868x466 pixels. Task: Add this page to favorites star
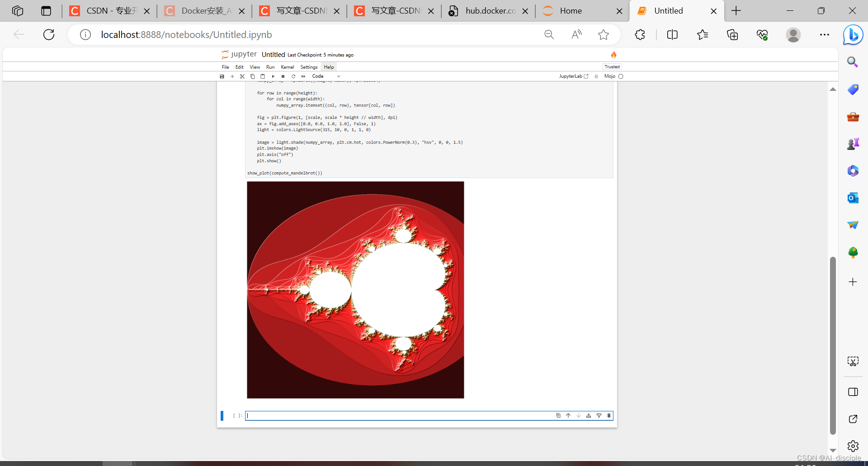point(604,35)
